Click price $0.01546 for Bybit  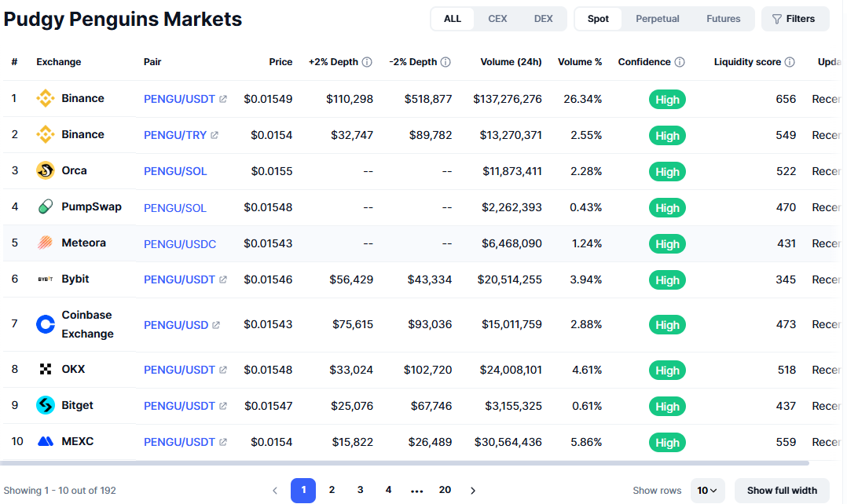tap(268, 279)
